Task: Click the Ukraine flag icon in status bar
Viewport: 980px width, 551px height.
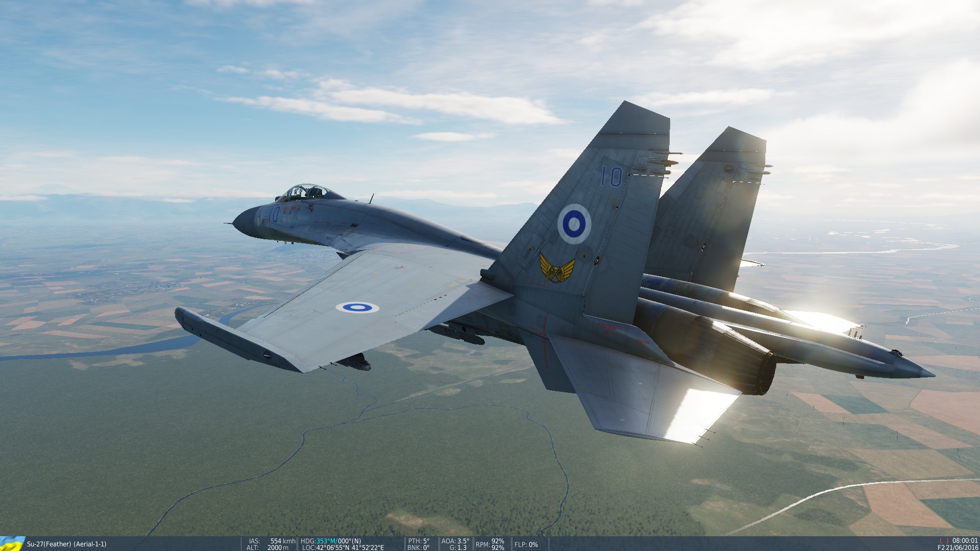Action: (12, 544)
